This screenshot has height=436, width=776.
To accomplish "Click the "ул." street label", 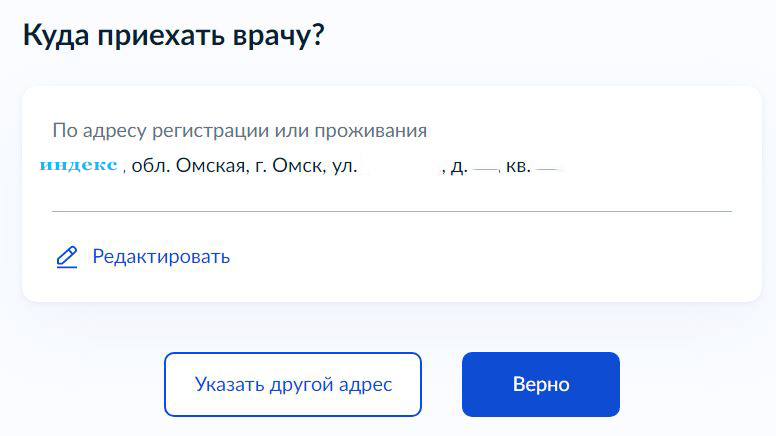I will tap(344, 166).
